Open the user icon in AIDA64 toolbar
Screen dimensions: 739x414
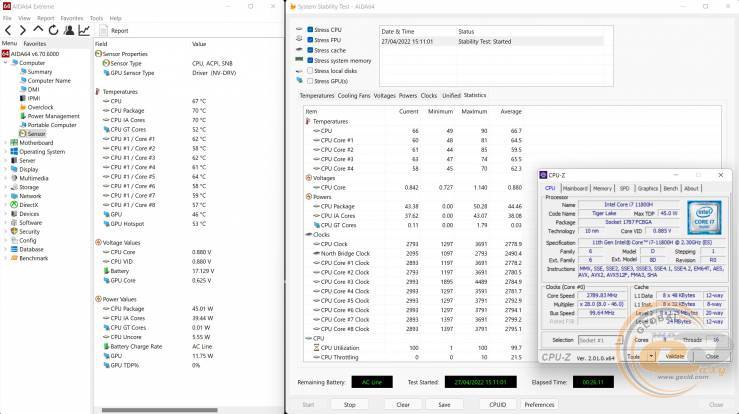[x=69, y=31]
